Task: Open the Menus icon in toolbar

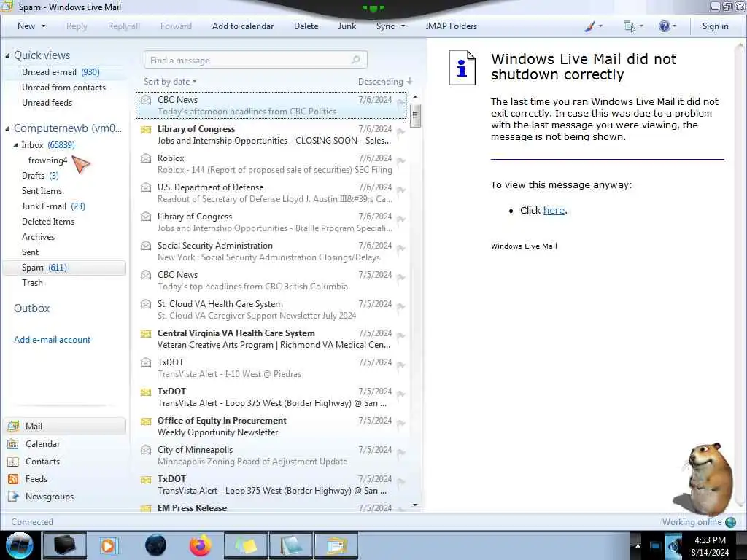Action: (x=630, y=26)
